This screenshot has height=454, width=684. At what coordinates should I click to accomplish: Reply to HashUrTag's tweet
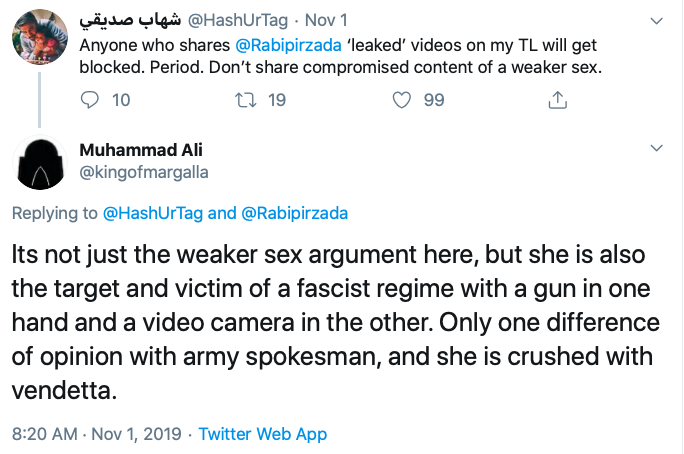pyautogui.click(x=90, y=100)
